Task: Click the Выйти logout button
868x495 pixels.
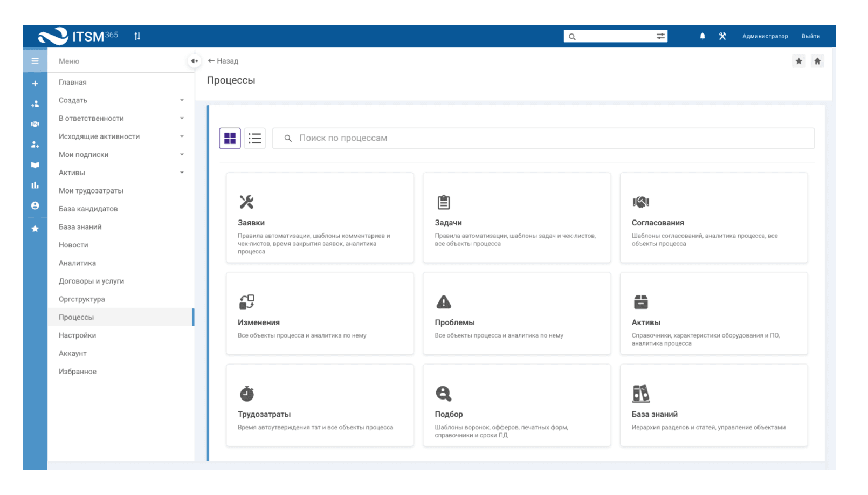Action: [x=810, y=36]
